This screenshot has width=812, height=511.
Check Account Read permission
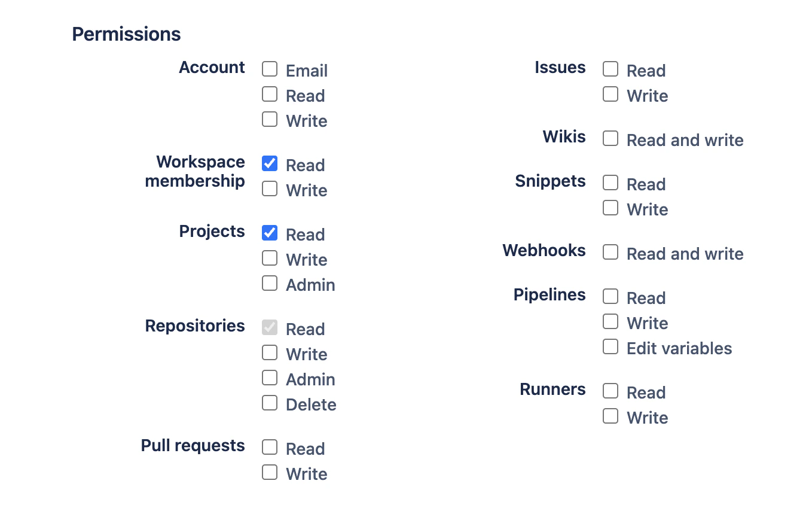tap(270, 94)
